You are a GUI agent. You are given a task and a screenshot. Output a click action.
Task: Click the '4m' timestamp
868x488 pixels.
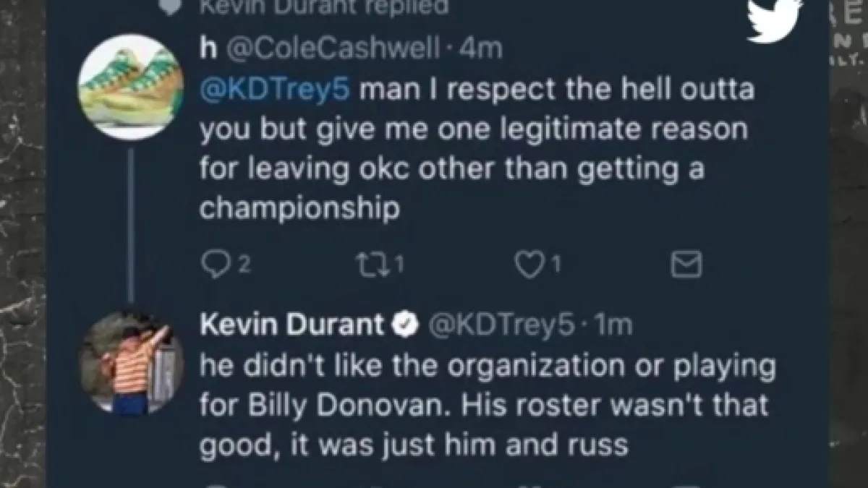point(482,48)
